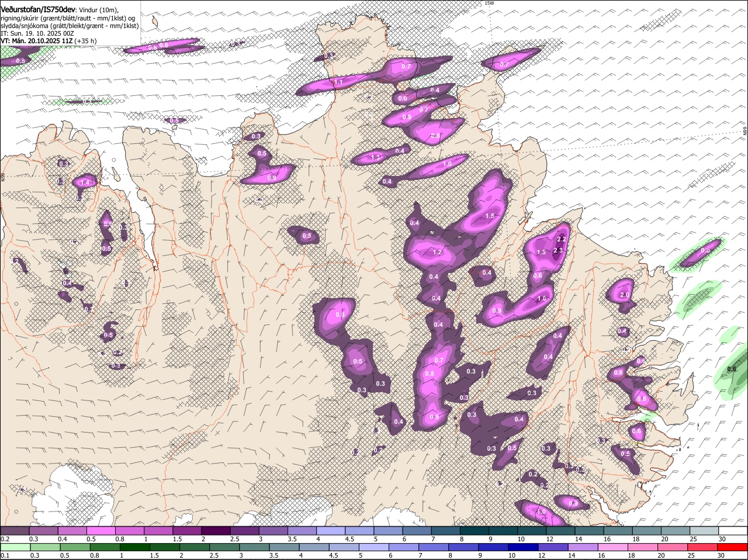Pick lower legend swatch between 2.5 and 3
The image size is (748, 560).
pos(224,547)
